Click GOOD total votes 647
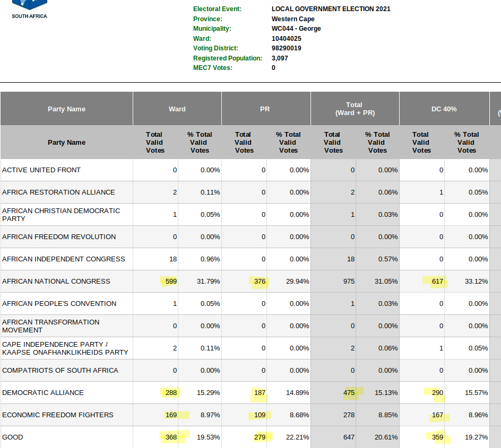501x448 pixels. [349, 437]
